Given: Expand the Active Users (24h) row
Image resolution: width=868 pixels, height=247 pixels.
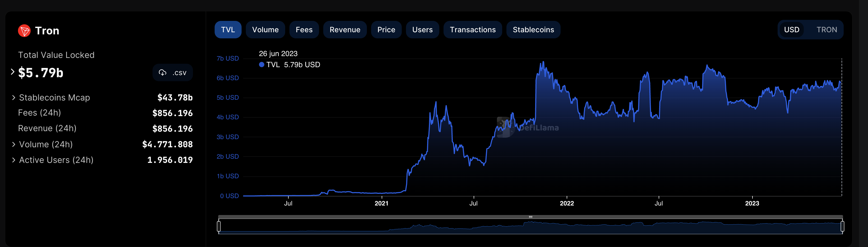Looking at the screenshot, I should [x=13, y=160].
